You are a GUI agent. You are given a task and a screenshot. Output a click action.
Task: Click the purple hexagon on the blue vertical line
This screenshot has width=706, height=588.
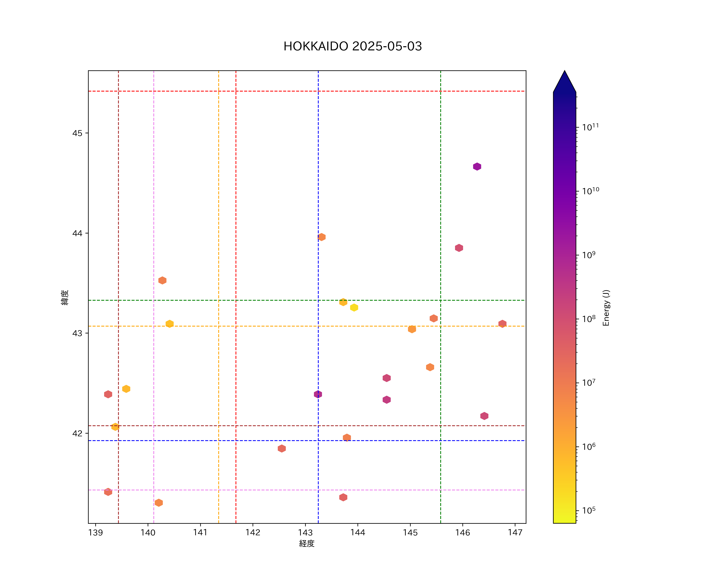[318, 394]
